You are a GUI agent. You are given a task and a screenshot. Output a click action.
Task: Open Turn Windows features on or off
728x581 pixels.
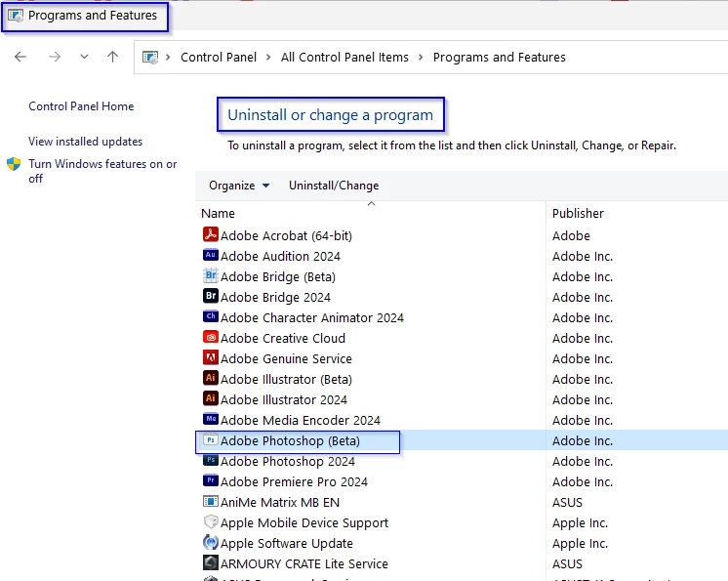click(x=102, y=171)
